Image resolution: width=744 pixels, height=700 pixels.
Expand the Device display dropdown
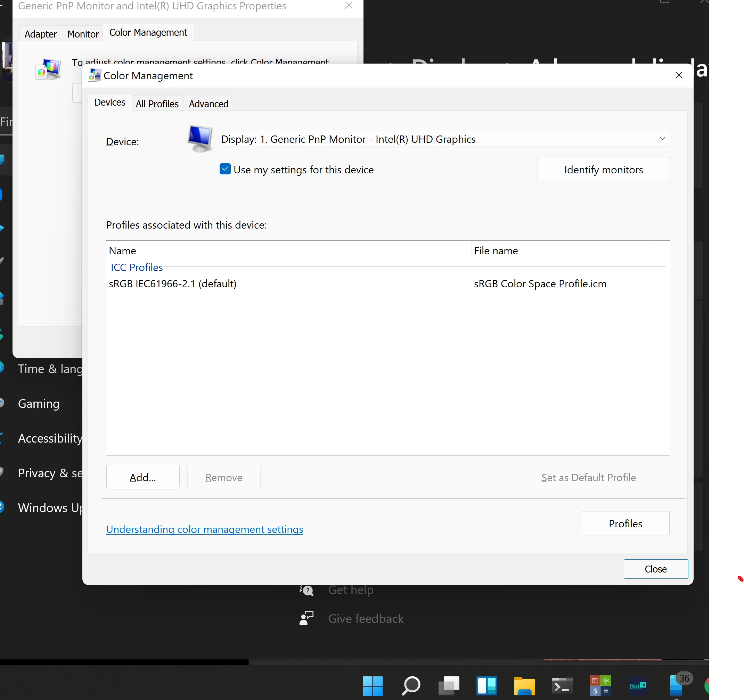tap(662, 139)
